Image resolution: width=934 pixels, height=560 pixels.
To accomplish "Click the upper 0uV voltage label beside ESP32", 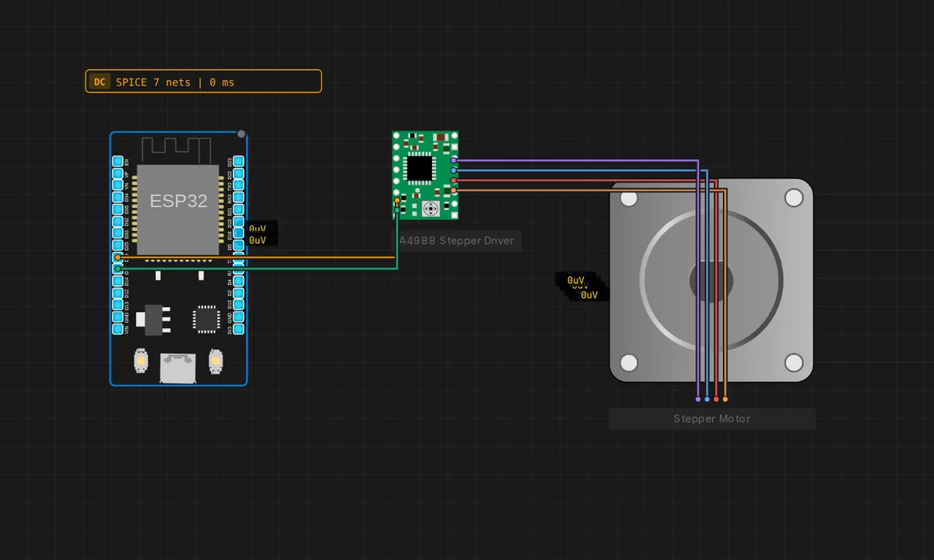I will pyautogui.click(x=258, y=229).
